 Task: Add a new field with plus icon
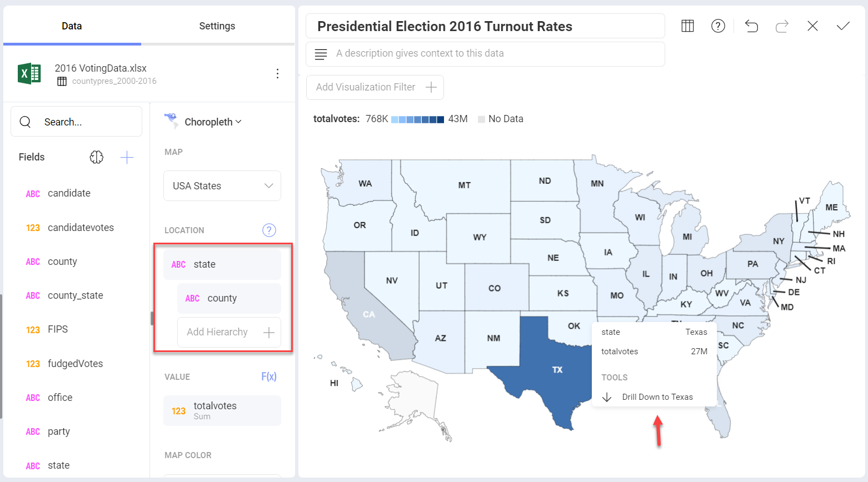127,157
